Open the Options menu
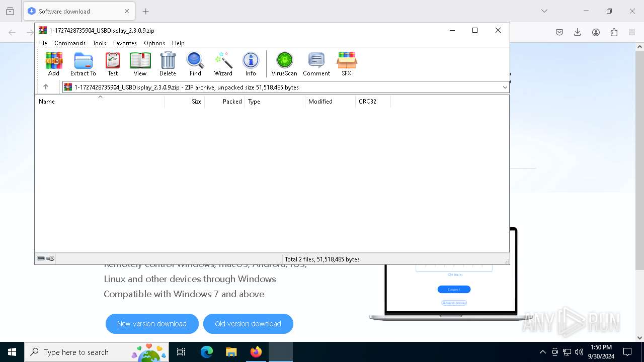The width and height of the screenshot is (644, 362). click(x=154, y=43)
